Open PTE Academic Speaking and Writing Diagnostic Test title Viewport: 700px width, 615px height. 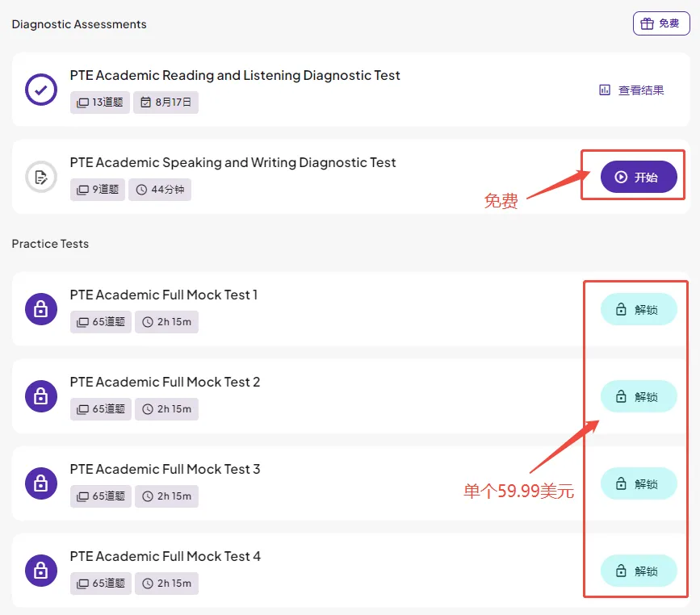[233, 162]
